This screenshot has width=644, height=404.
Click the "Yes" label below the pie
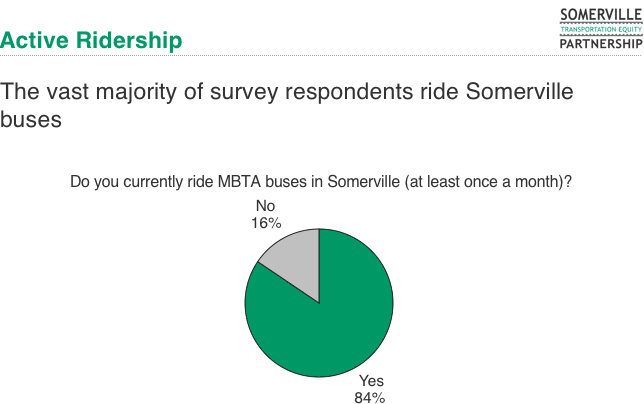(x=371, y=380)
